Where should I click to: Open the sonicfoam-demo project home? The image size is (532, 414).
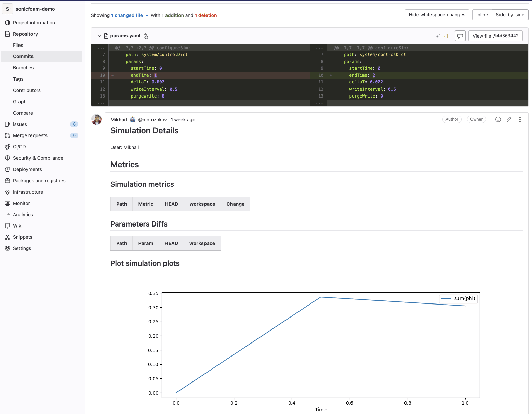point(35,9)
